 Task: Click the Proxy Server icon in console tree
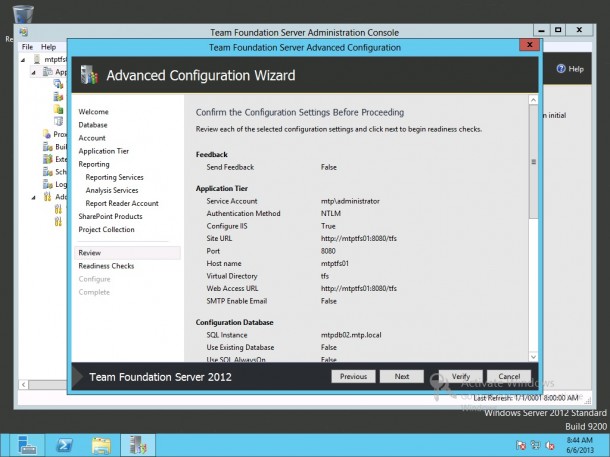pos(47,134)
